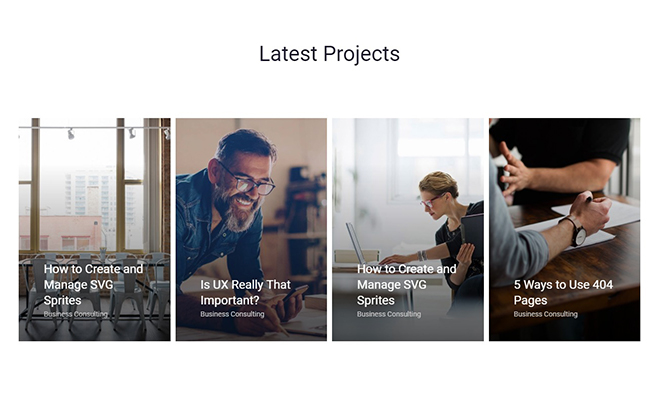660x405 pixels.
Task: Select Business Consulting under 5 Ways to Use 404 Pages
Action: pos(546,314)
